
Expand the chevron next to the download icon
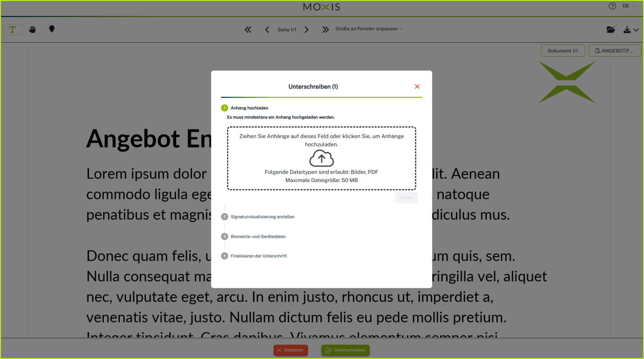pyautogui.click(x=636, y=29)
